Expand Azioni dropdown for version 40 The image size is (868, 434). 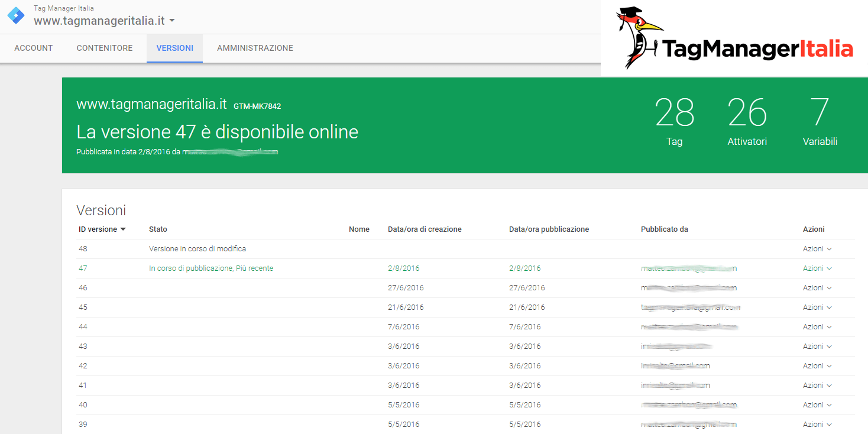(x=817, y=405)
